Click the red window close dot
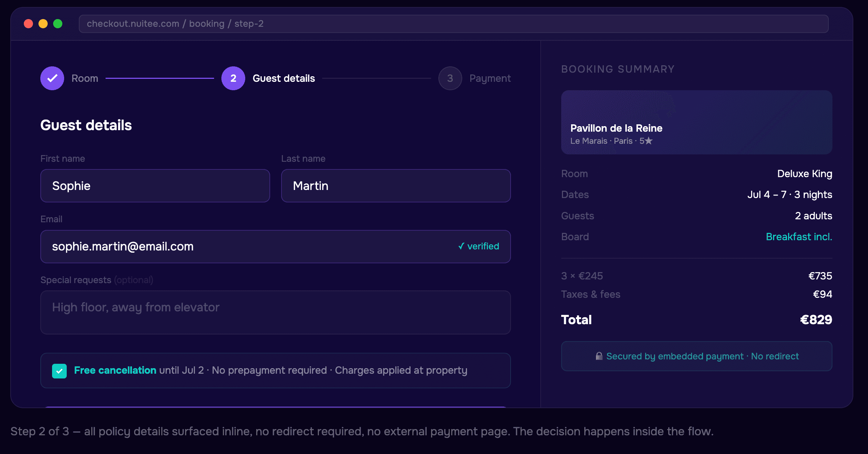 point(28,24)
